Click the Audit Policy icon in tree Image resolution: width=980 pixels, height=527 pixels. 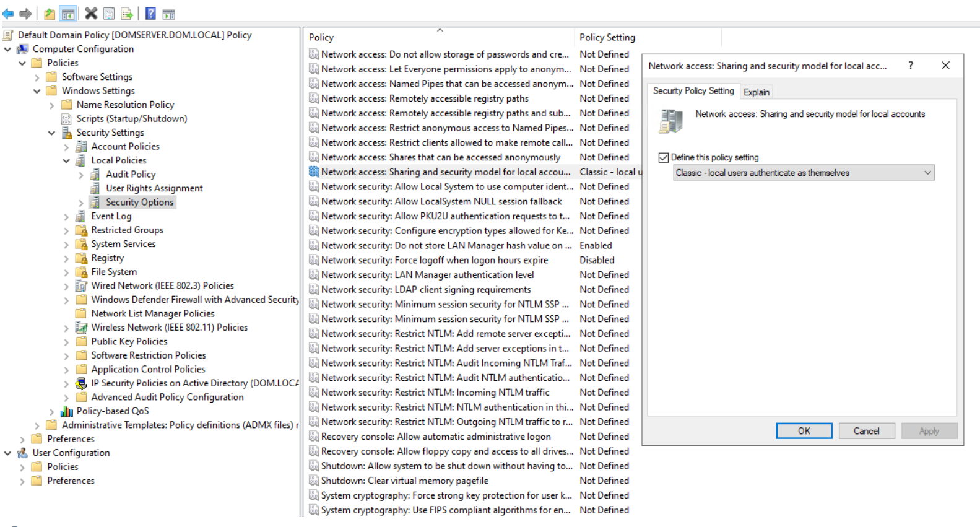tap(95, 174)
